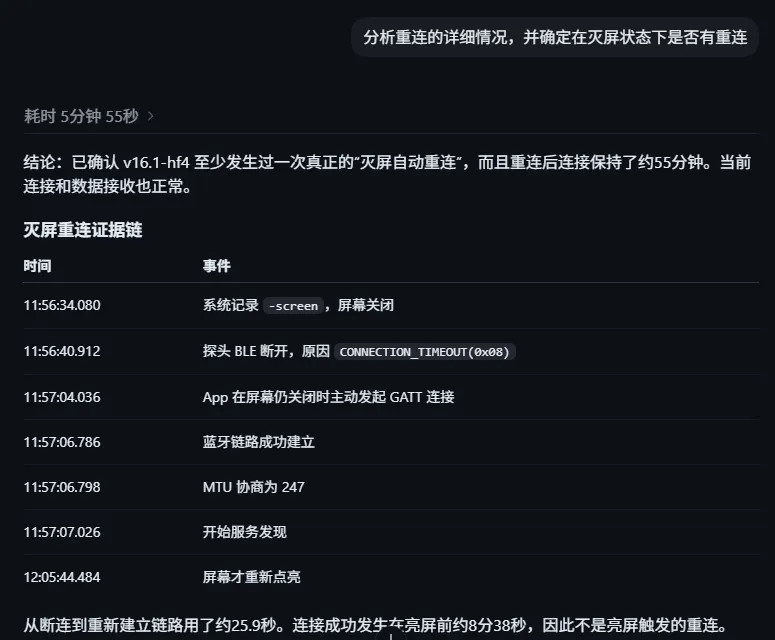Click the 结论 conclusion paragraph

coord(388,174)
